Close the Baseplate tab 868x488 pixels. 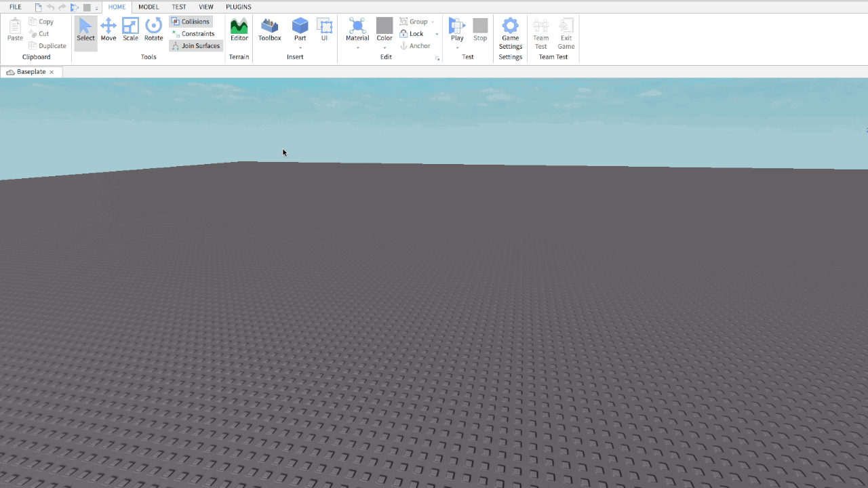(52, 72)
